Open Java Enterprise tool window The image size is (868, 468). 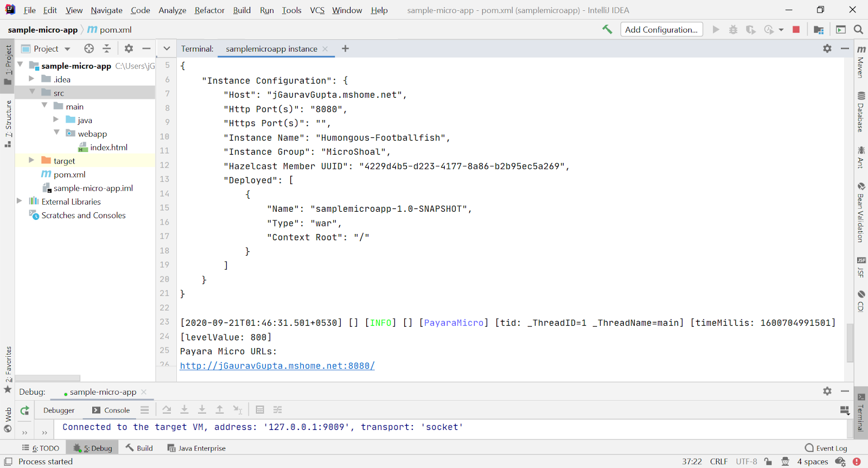tap(196, 448)
